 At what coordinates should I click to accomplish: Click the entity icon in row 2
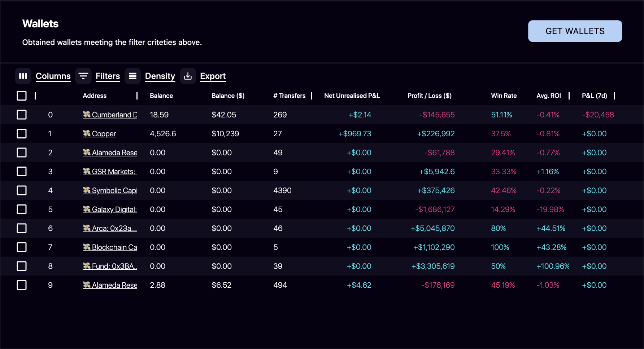tap(87, 152)
